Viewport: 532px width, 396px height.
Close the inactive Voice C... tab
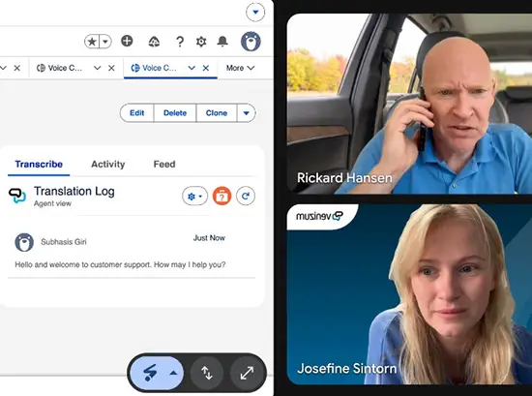click(111, 68)
